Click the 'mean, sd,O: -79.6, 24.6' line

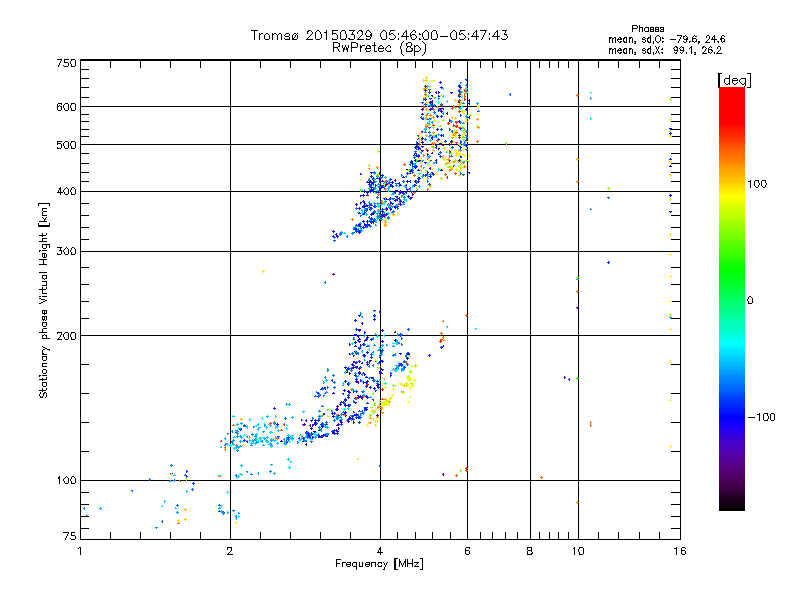click(x=666, y=39)
